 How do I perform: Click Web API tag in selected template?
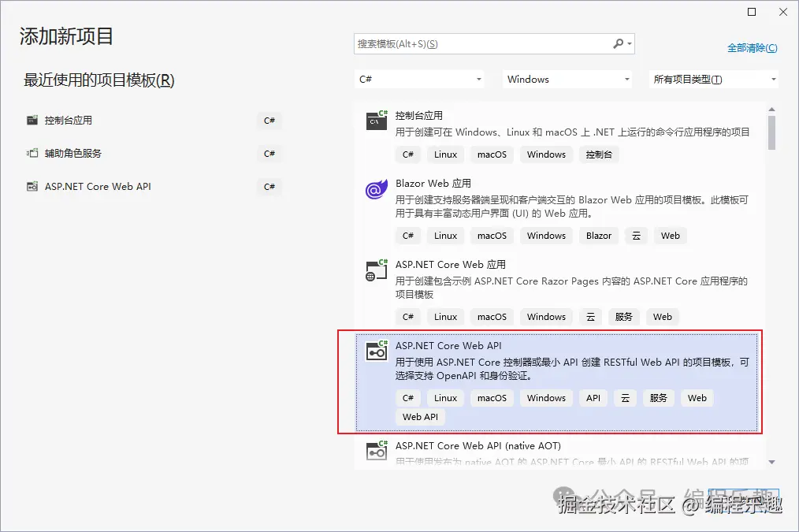[x=421, y=418]
